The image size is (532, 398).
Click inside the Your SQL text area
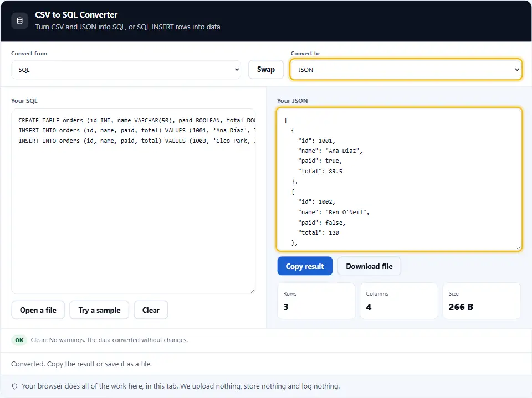(x=134, y=201)
